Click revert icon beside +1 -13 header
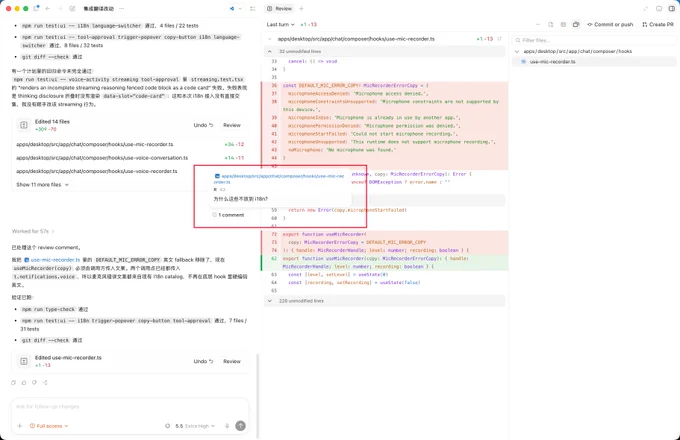Image resolution: width=680 pixels, height=440 pixels. tap(500, 39)
